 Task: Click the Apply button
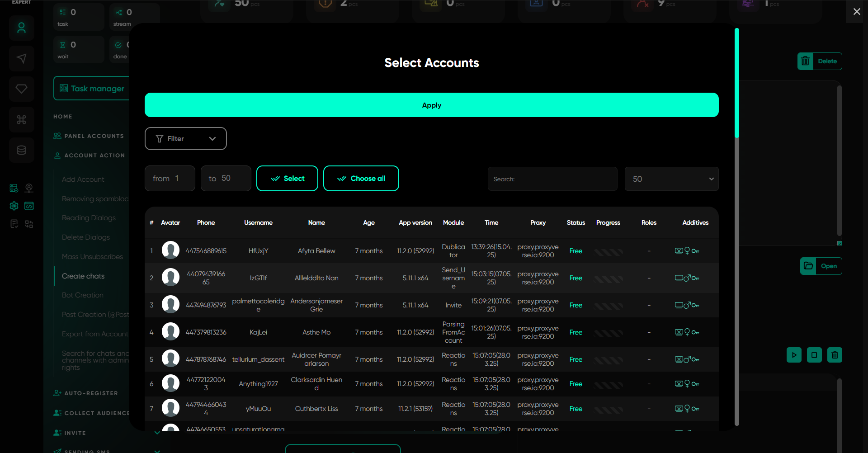click(431, 105)
